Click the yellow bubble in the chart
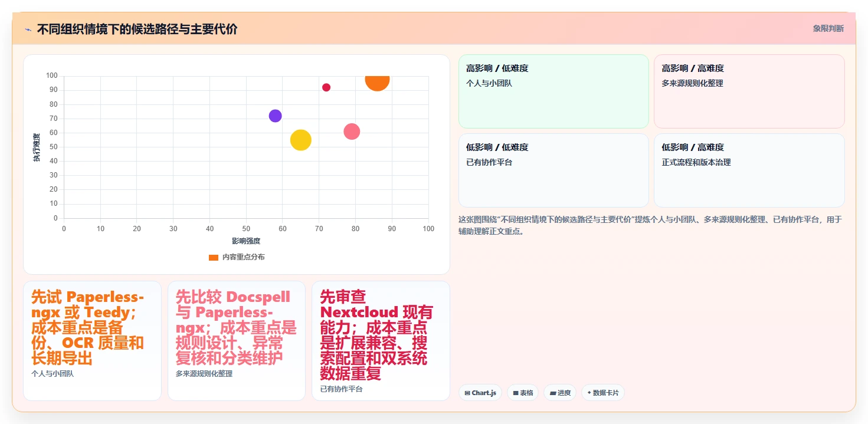 coord(301,140)
